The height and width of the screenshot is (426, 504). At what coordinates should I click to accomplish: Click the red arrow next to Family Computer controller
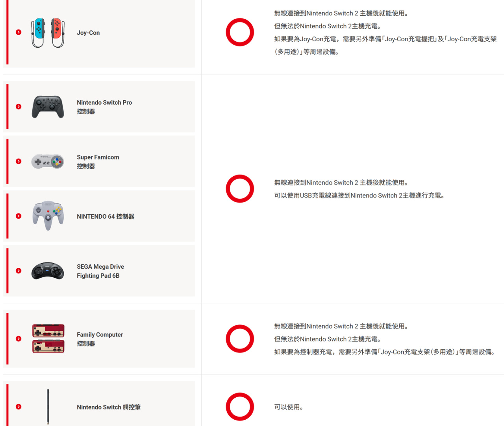19,339
